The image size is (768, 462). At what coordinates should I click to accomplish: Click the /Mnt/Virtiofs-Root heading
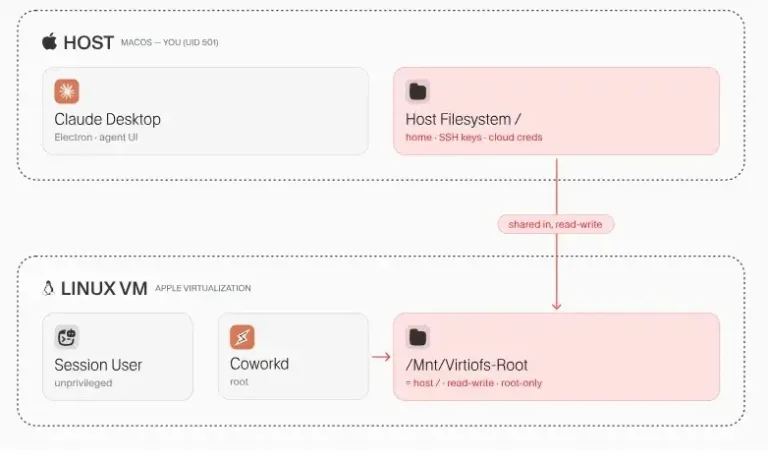(467, 365)
